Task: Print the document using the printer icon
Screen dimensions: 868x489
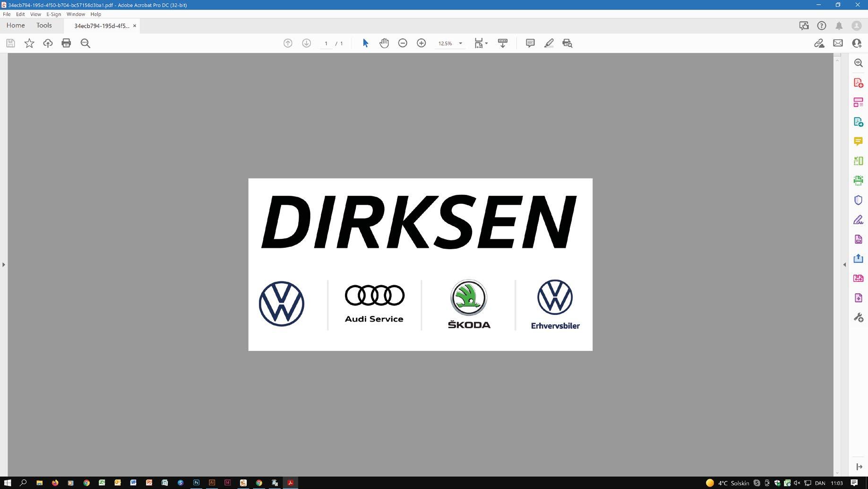Action: [66, 43]
